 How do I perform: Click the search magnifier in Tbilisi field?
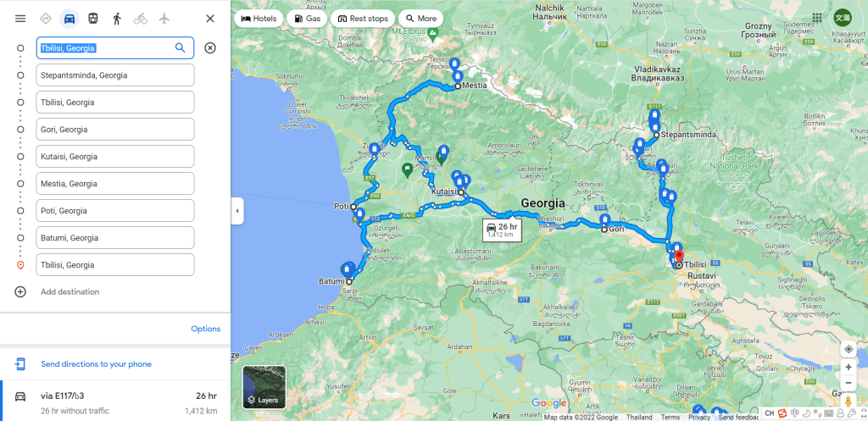[180, 48]
